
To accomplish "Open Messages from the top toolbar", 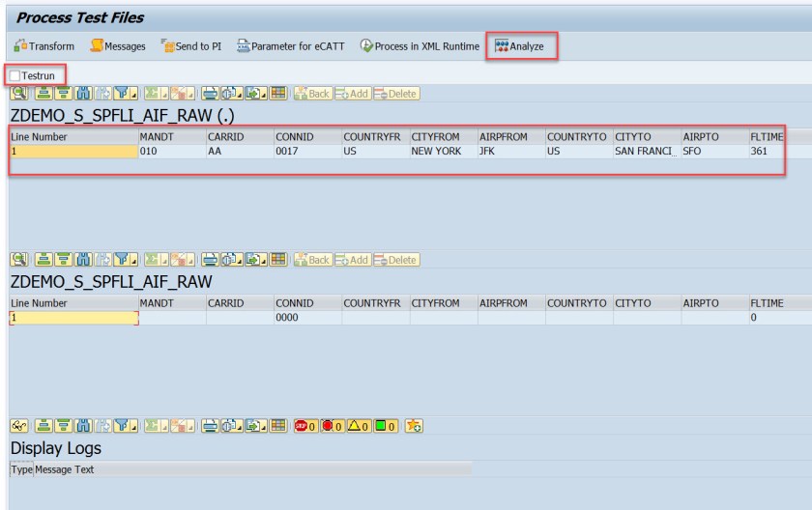I will click(x=118, y=46).
